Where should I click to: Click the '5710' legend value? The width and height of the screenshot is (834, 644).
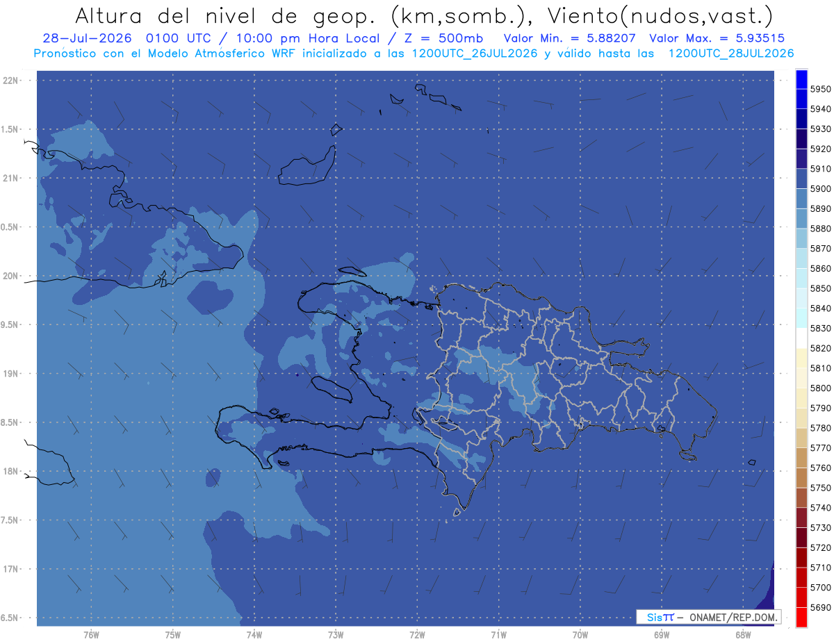pos(820,568)
